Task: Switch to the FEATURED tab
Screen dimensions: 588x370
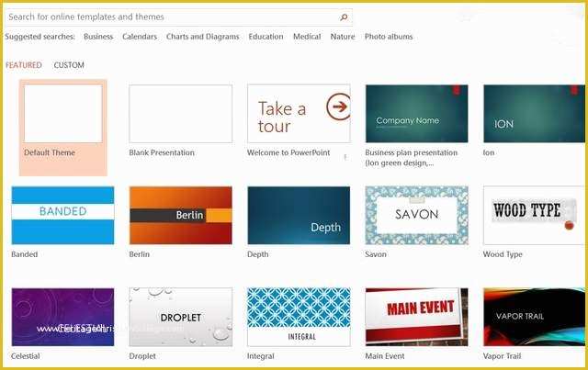Action: pyautogui.click(x=24, y=65)
